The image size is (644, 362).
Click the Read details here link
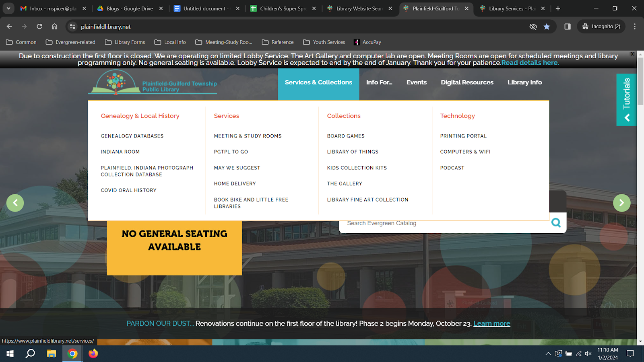530,63
